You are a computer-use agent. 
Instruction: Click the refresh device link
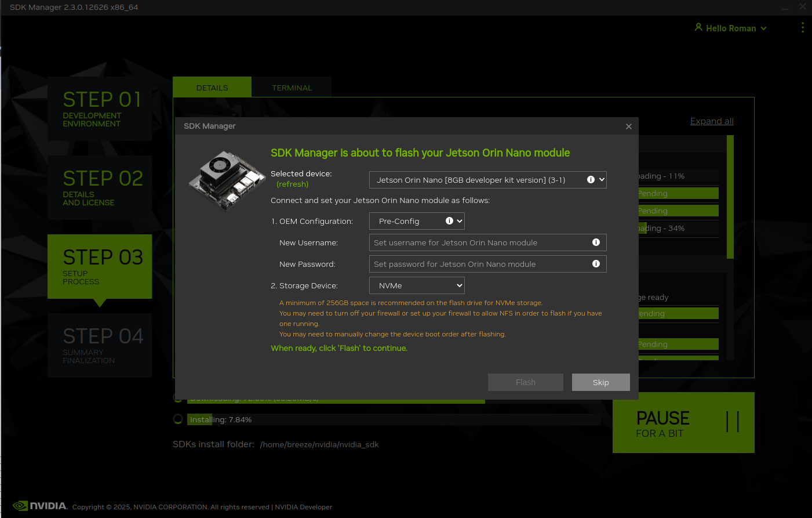(x=292, y=184)
